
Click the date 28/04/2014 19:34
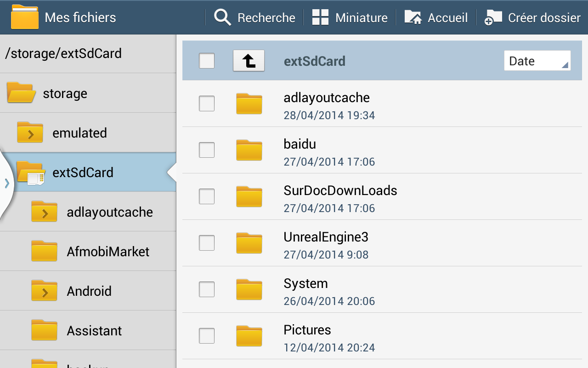click(x=329, y=115)
